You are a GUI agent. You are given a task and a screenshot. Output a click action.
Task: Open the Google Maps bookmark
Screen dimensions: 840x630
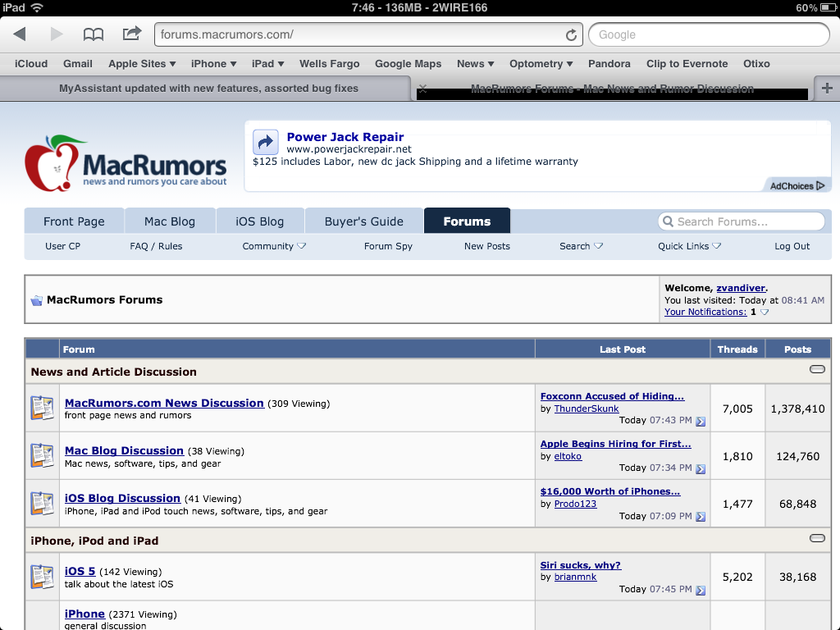click(x=409, y=64)
